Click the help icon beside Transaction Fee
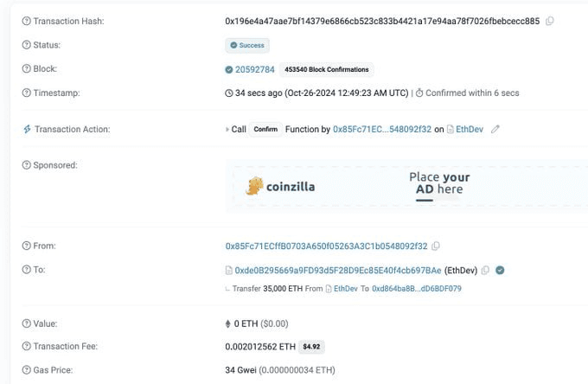588x384 pixels. (x=26, y=347)
